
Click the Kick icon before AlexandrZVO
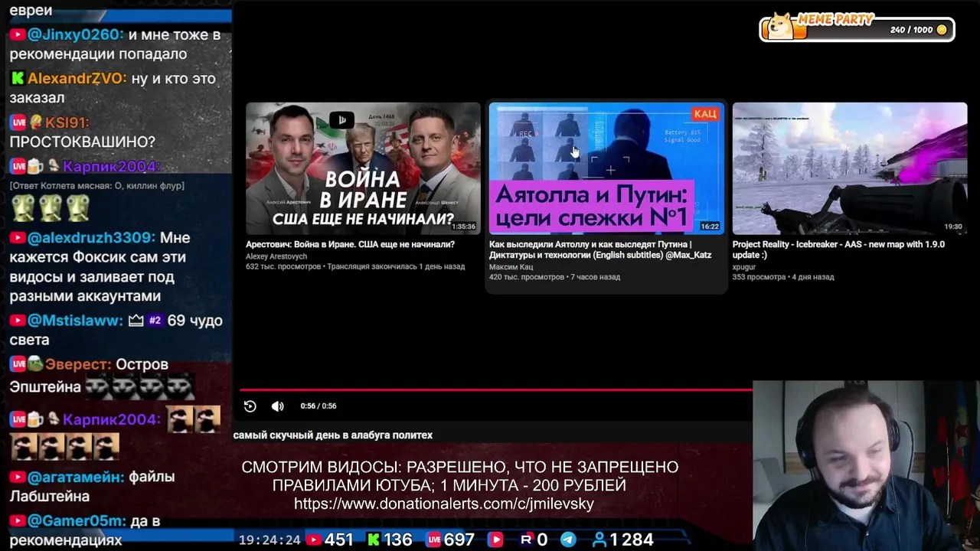[x=18, y=79]
